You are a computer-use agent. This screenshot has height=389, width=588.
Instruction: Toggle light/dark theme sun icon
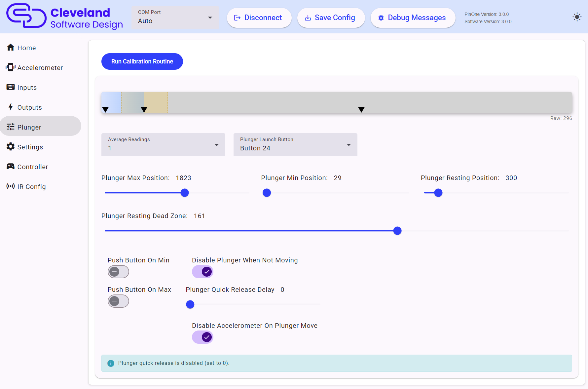[x=577, y=17]
